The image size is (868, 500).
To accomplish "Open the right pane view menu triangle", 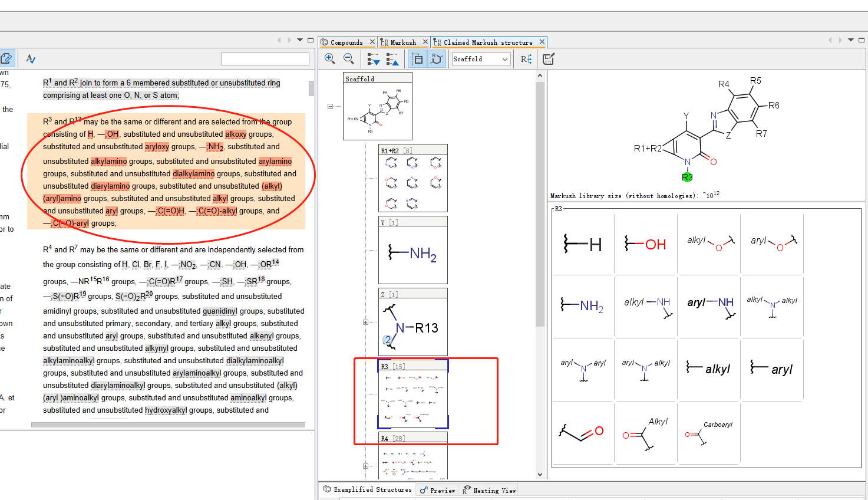I will pyautogui.click(x=851, y=40).
